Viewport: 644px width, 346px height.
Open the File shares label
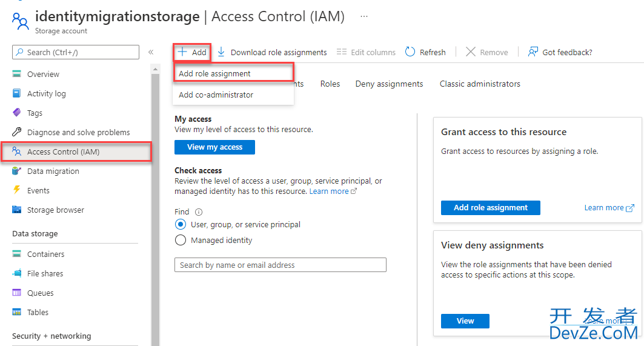pos(45,273)
